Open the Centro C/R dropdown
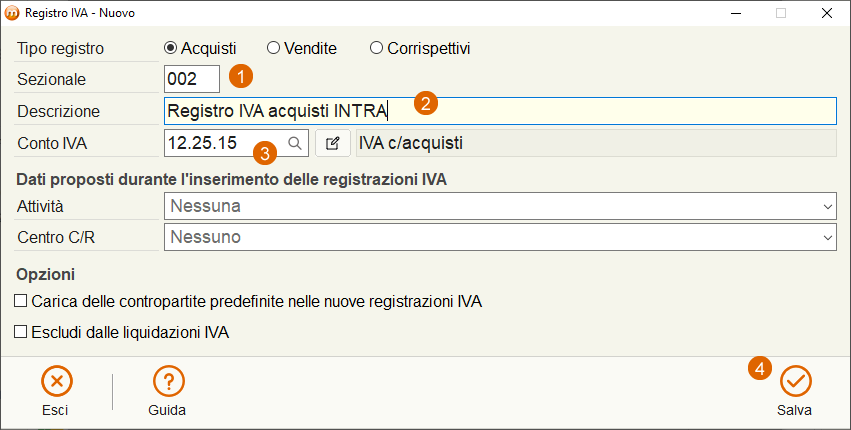The image size is (851, 430). (500, 237)
